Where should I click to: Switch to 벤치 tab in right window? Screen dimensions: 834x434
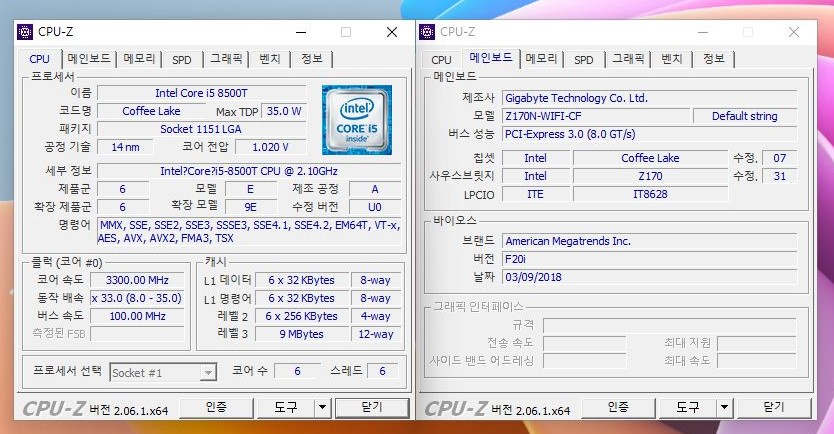click(672, 59)
